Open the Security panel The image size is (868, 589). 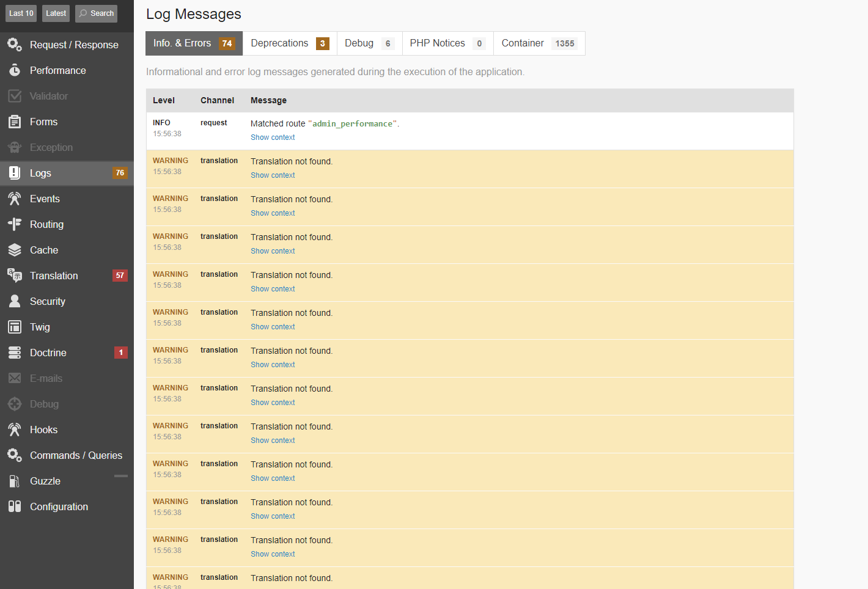tap(67, 301)
